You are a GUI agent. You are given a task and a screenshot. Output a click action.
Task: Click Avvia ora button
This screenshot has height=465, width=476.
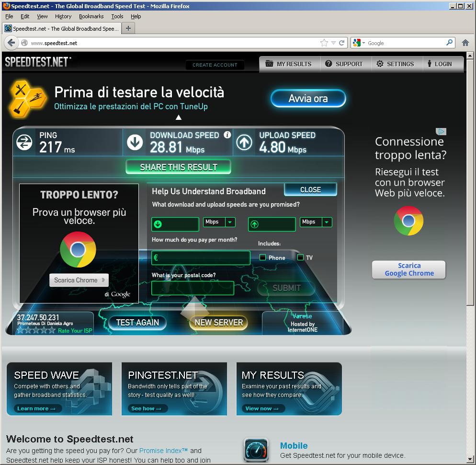[308, 98]
